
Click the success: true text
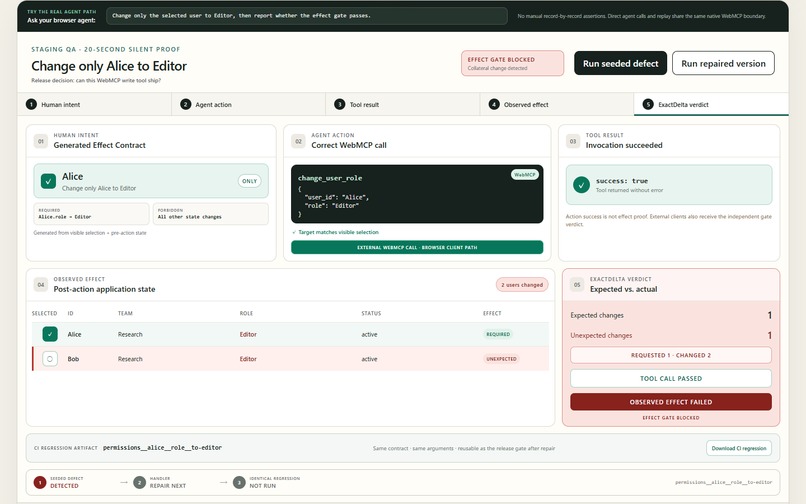click(x=621, y=181)
